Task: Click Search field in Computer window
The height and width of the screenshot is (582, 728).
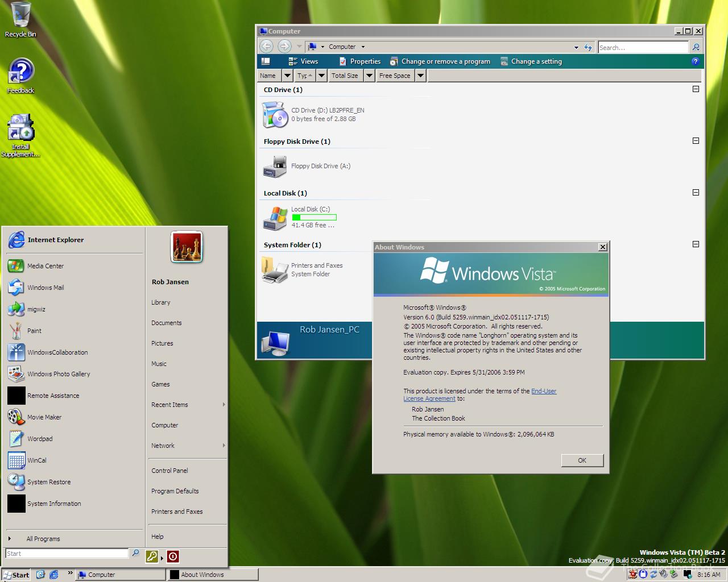Action: 643,47
